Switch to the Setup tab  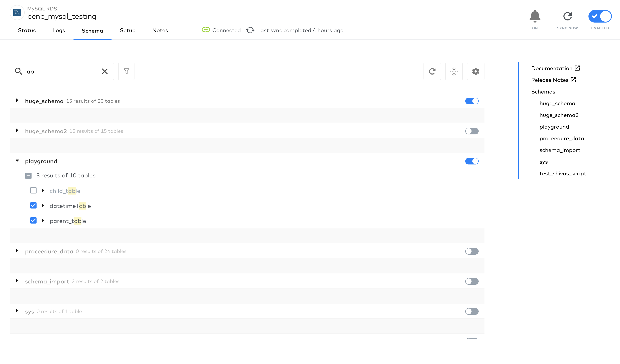point(127,30)
